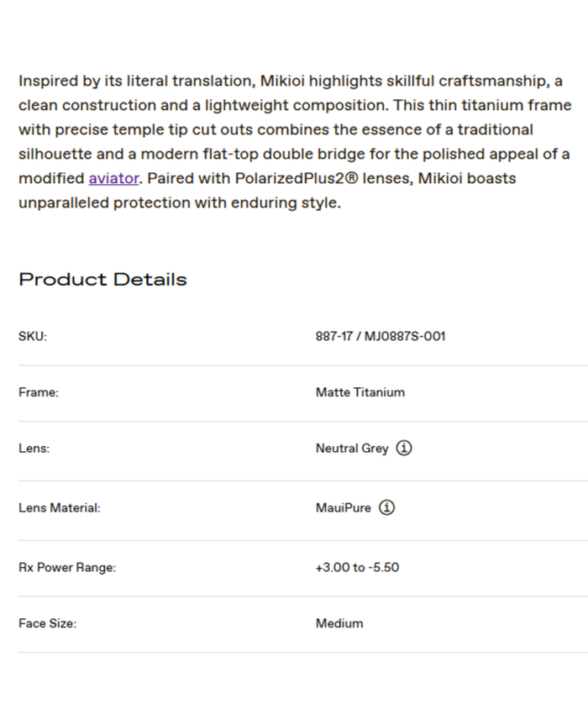Click the Frame label

point(39,392)
